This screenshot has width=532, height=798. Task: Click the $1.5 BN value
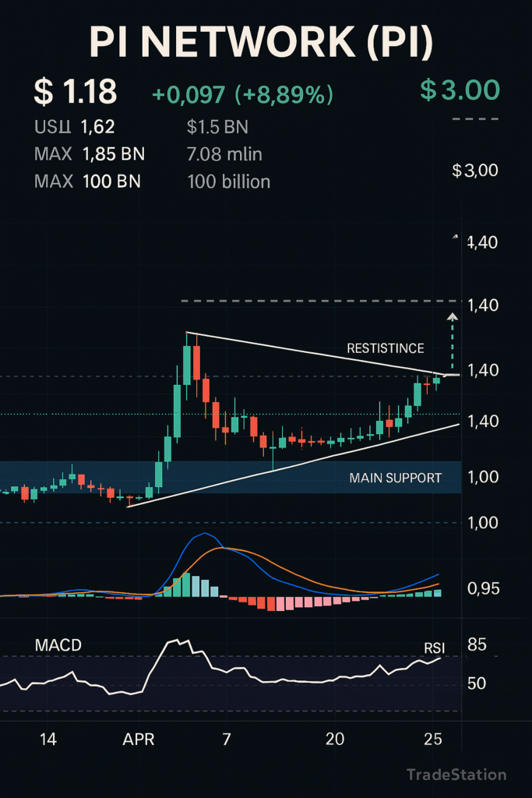217,127
